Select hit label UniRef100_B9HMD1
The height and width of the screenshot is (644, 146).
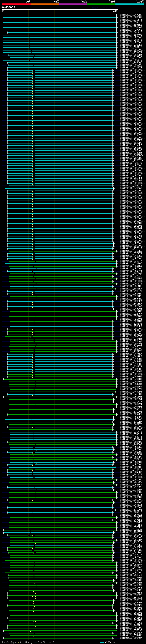pos(131,35)
